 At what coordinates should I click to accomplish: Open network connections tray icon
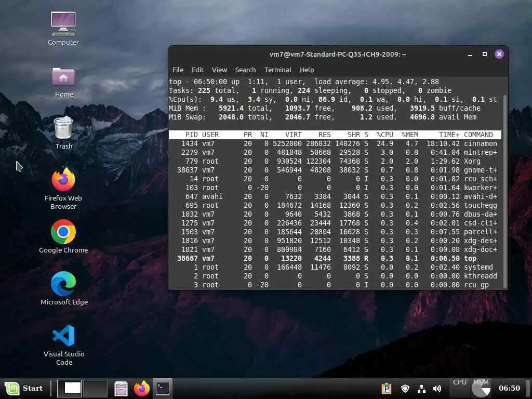pos(421,389)
